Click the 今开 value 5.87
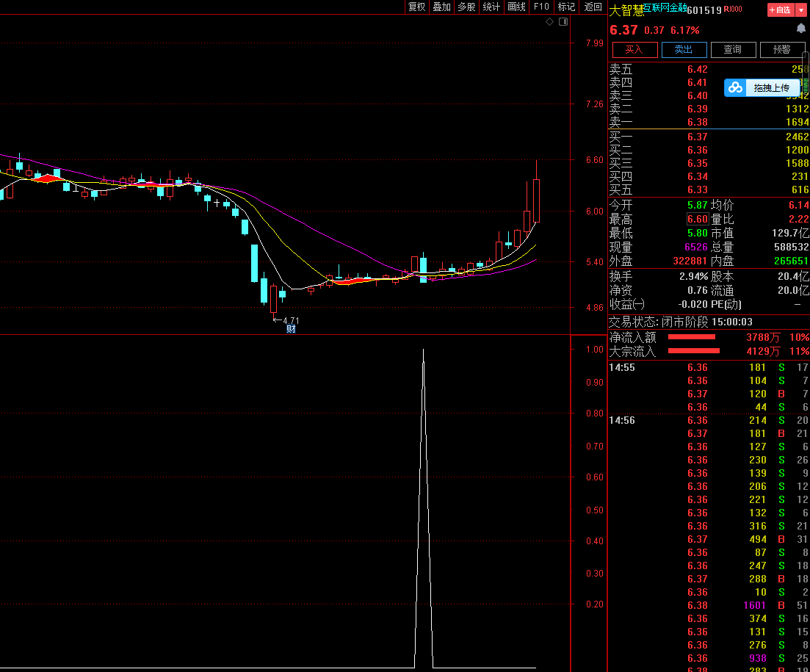Viewport: 810px width, 672px height. click(x=698, y=205)
